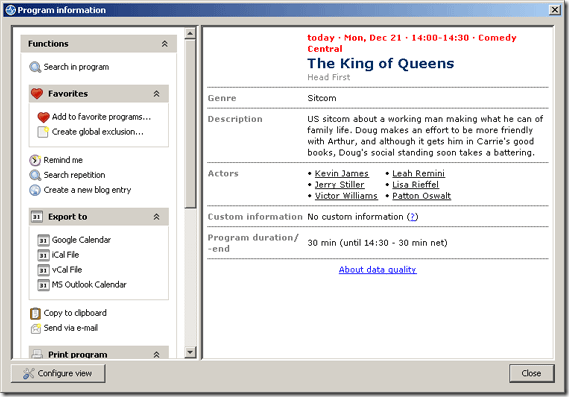
Task: Click the Configure view button
Action: point(58,373)
